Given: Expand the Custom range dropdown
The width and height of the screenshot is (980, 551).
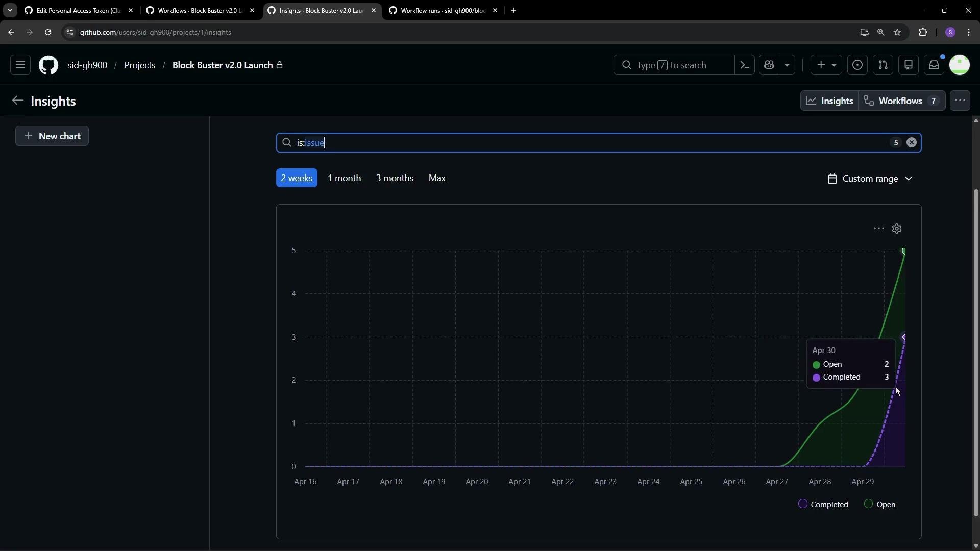Looking at the screenshot, I should [x=870, y=179].
